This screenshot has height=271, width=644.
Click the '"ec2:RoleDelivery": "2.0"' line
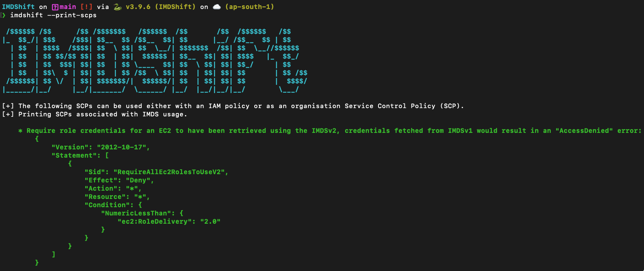pos(169,221)
